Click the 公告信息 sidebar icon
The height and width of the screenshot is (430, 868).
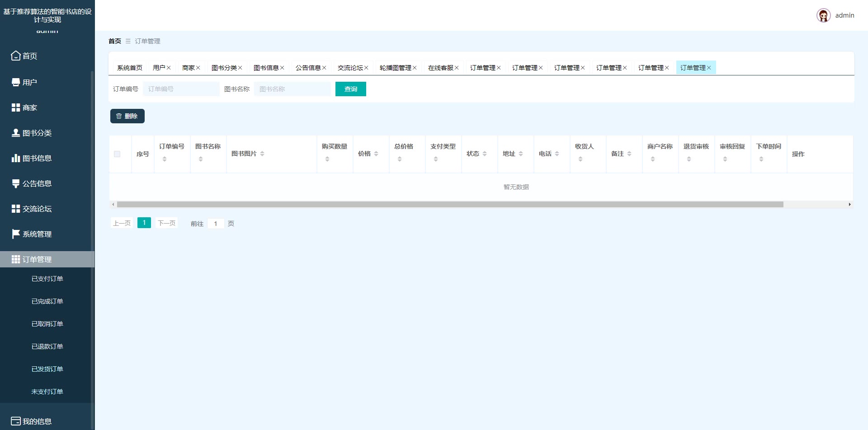click(16, 183)
